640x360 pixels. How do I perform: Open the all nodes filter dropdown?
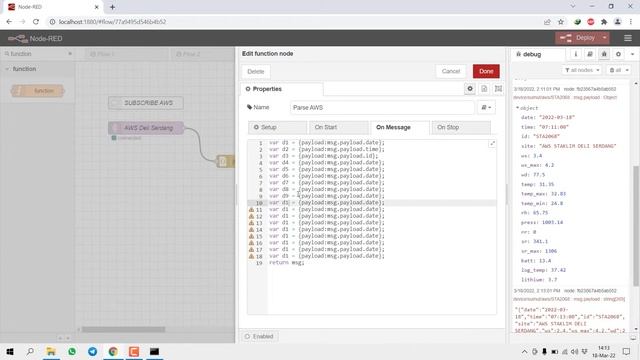pos(582,70)
